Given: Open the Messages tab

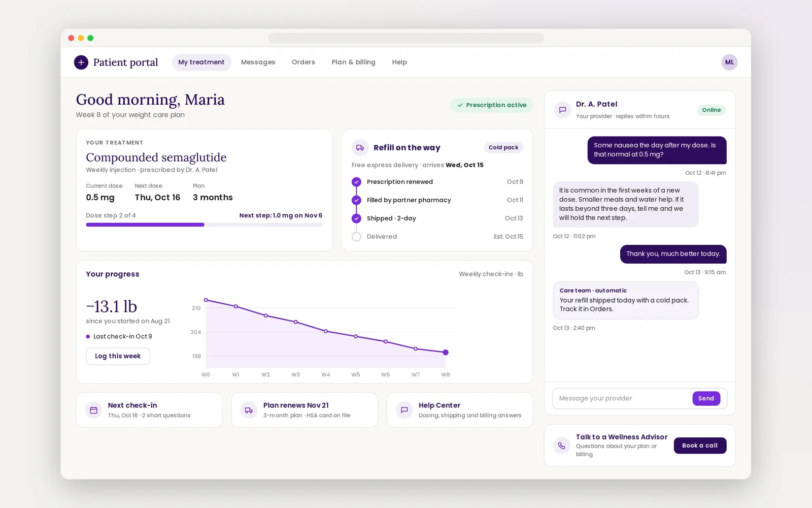Looking at the screenshot, I should pyautogui.click(x=258, y=62).
